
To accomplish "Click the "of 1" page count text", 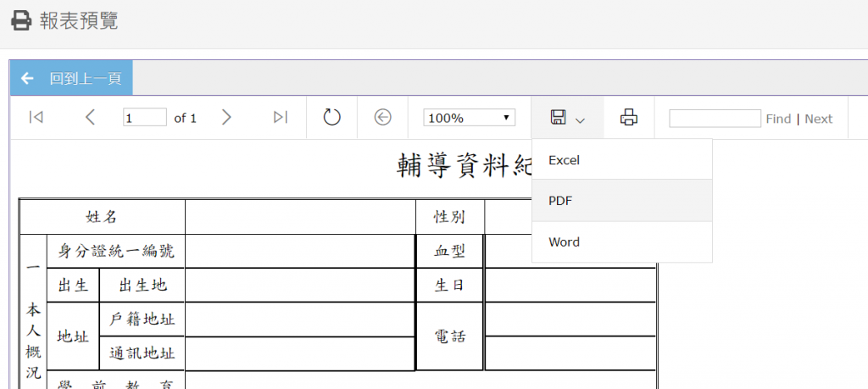I will pyautogui.click(x=185, y=118).
